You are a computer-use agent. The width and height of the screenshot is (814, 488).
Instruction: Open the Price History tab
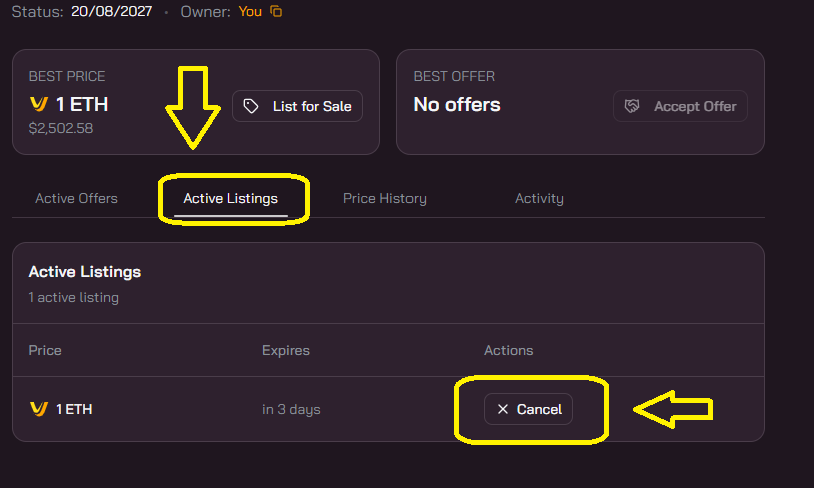point(385,198)
